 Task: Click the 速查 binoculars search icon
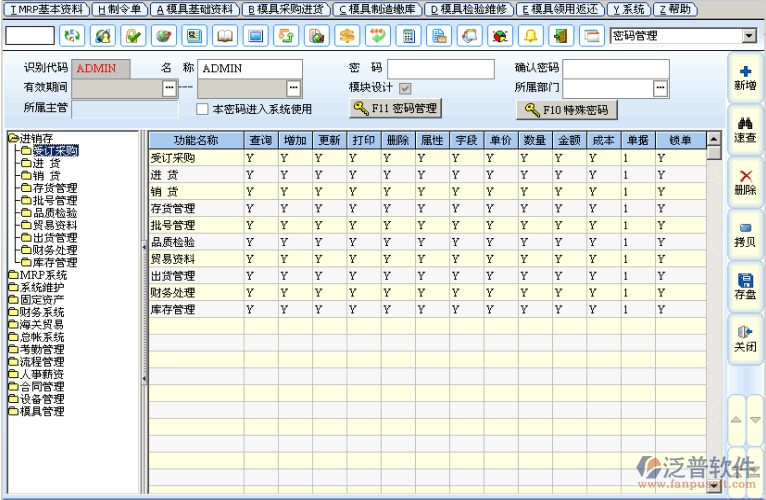pos(744,129)
